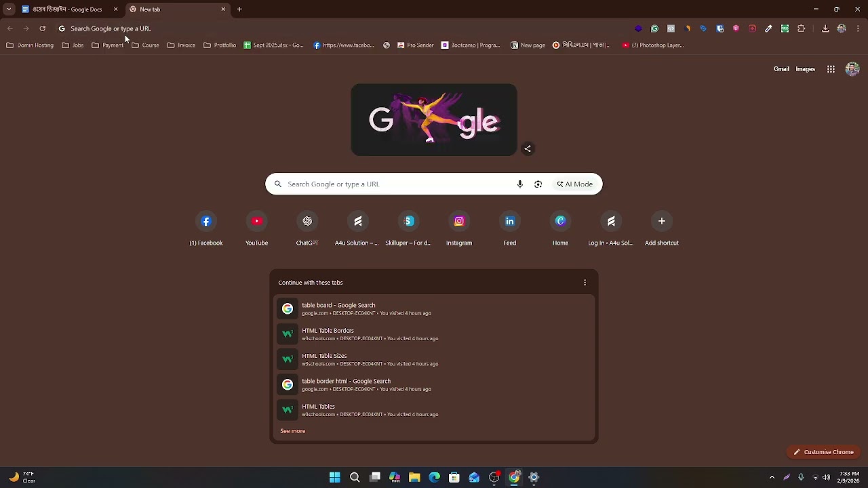Open the Chrome three-dot menu

tap(858, 28)
